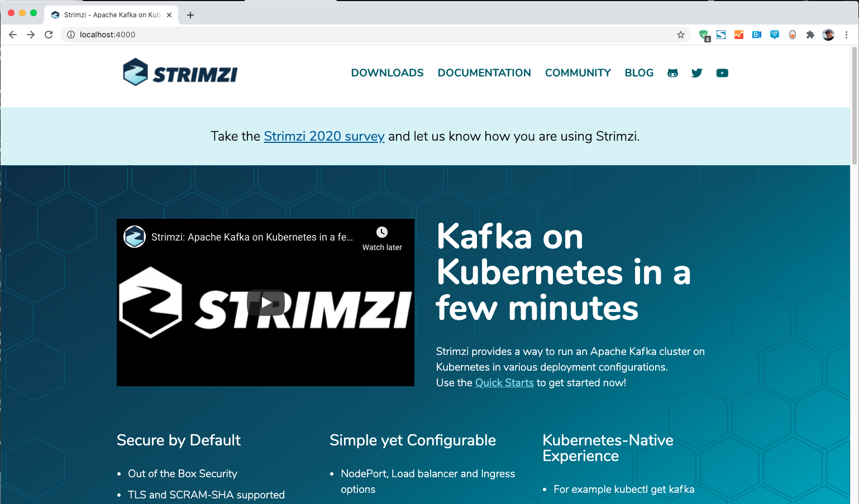The height and width of the screenshot is (504, 859).
Task: Minimize the window with the yellow button
Action: 22,13
